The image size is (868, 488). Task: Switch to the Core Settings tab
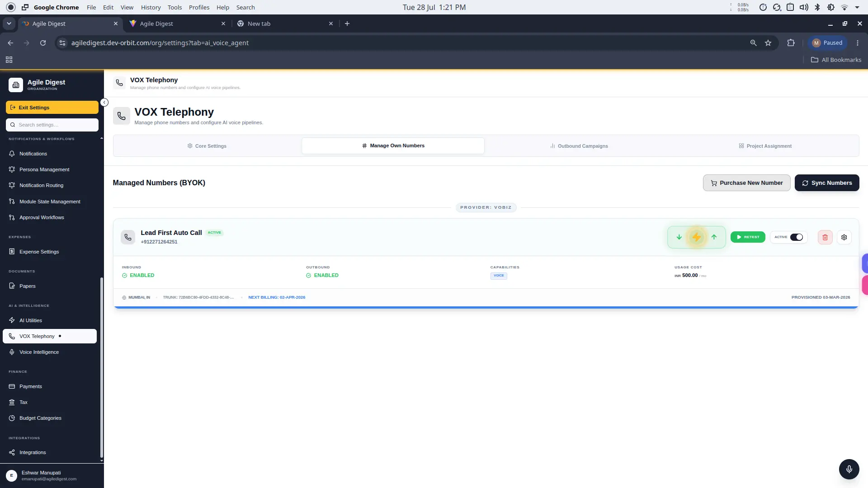point(207,146)
